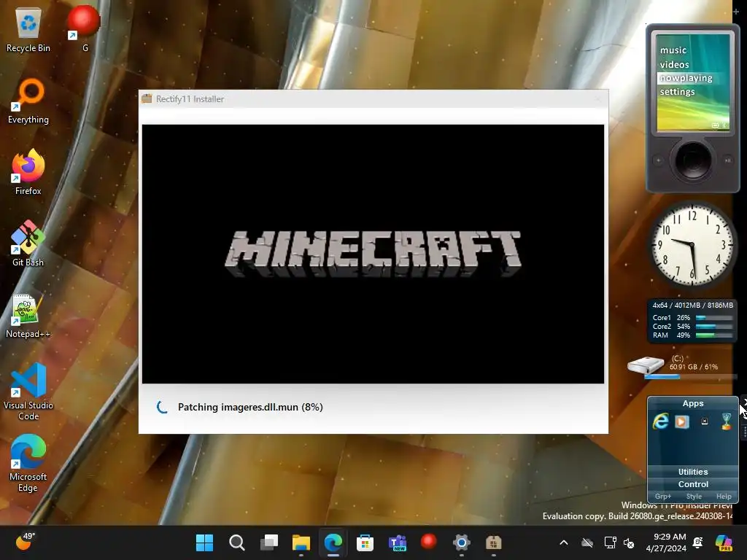Open the Notepad++ desktop shortcut

click(28, 315)
